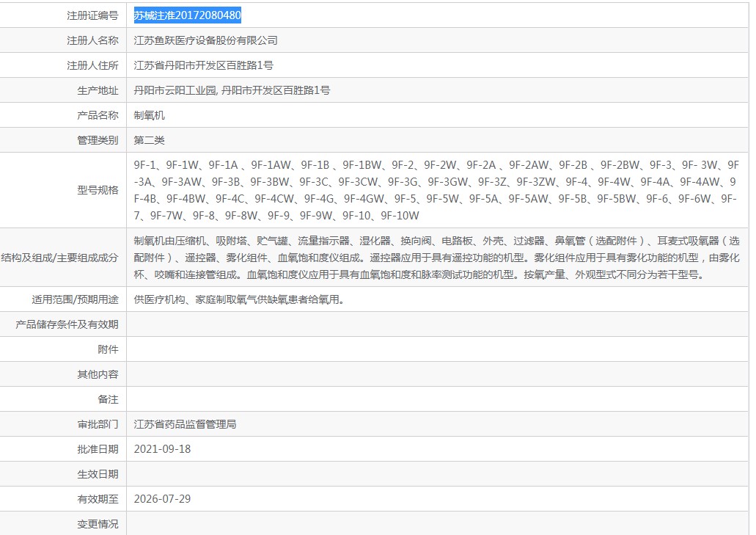Click the 生效日期 label
The height and width of the screenshot is (535, 756).
coord(98,474)
